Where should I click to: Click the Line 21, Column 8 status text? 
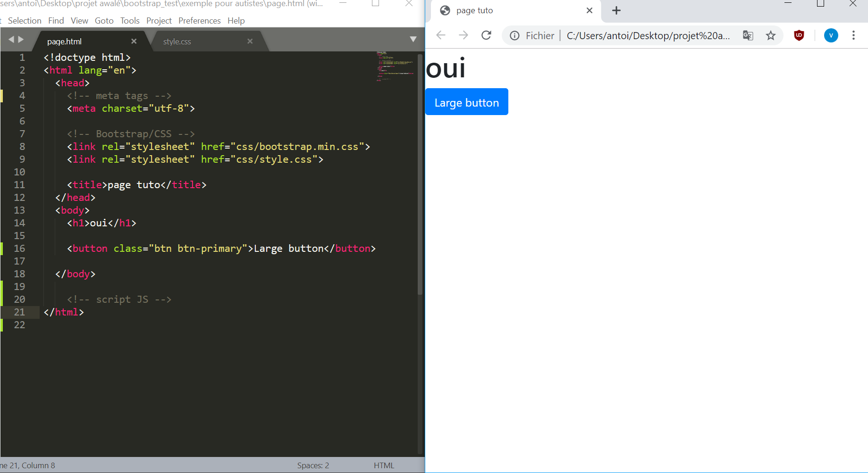point(27,465)
